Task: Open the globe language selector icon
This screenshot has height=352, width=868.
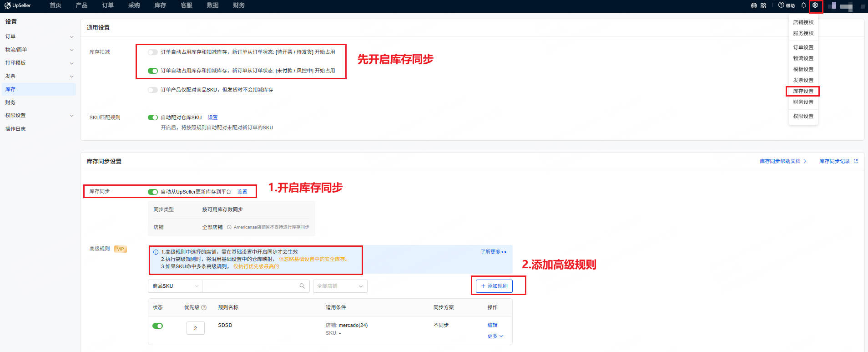Action: point(754,5)
